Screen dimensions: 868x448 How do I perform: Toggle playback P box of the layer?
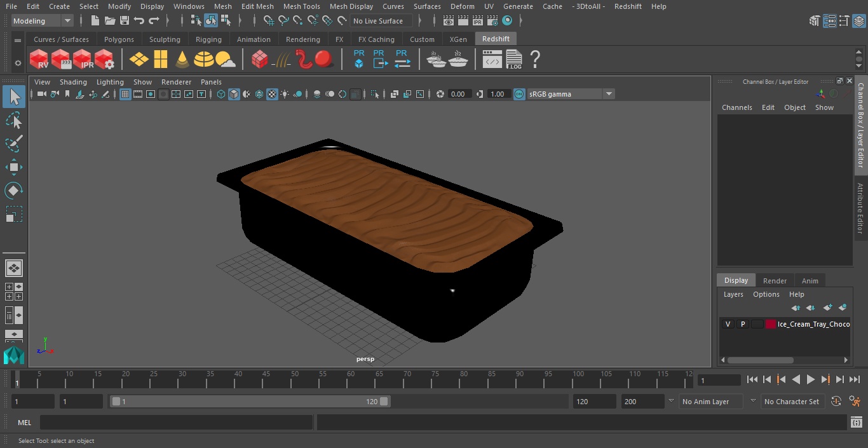742,324
